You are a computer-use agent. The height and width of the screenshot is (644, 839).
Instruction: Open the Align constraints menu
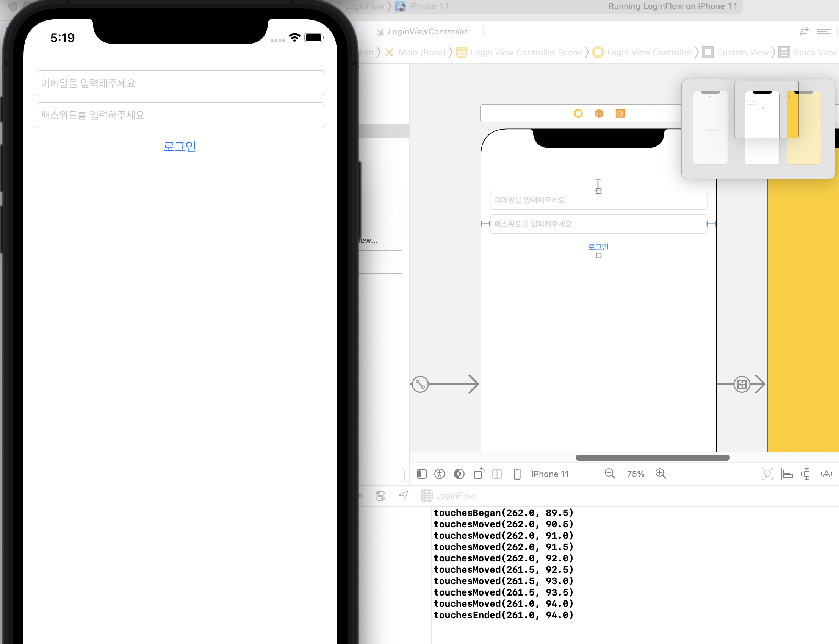(x=787, y=474)
